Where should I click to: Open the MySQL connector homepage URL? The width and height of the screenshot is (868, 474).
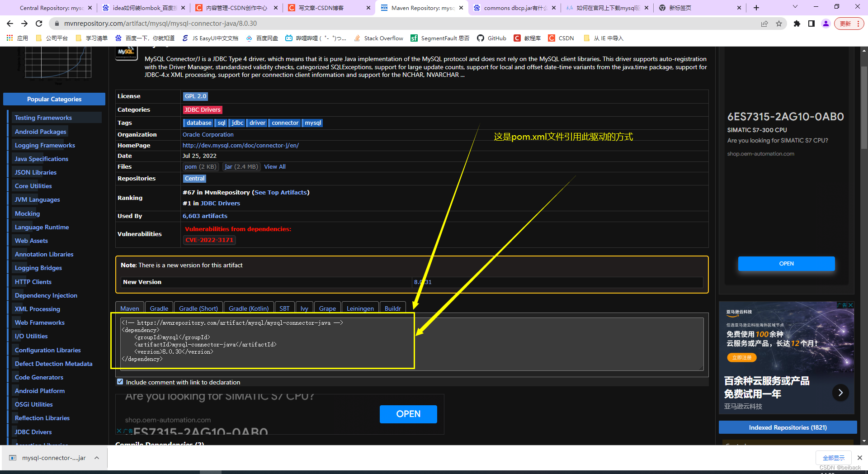(x=241, y=145)
